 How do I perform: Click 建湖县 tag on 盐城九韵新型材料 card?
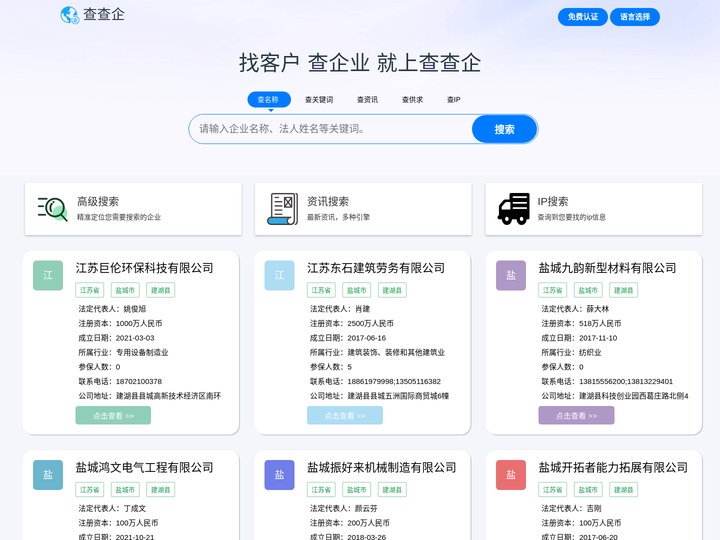click(x=624, y=290)
